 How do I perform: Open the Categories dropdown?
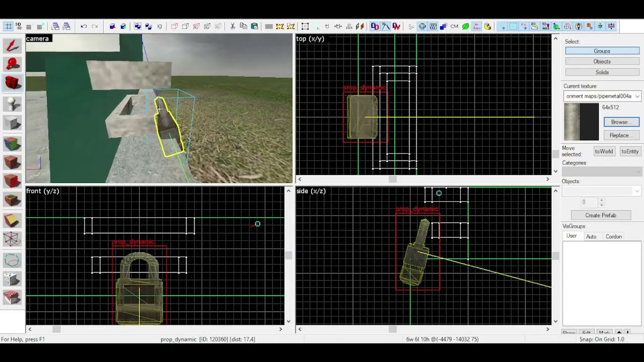point(602,172)
